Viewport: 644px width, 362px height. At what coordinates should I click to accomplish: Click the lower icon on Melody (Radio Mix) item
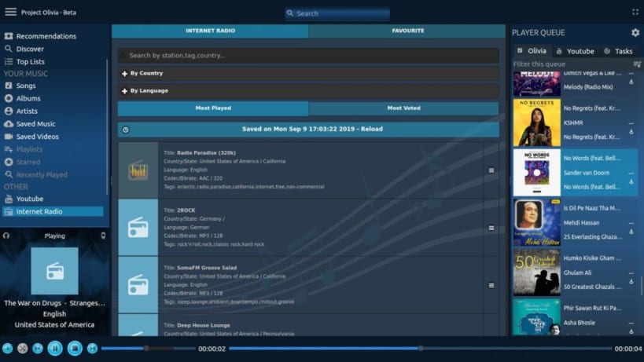[631, 82]
